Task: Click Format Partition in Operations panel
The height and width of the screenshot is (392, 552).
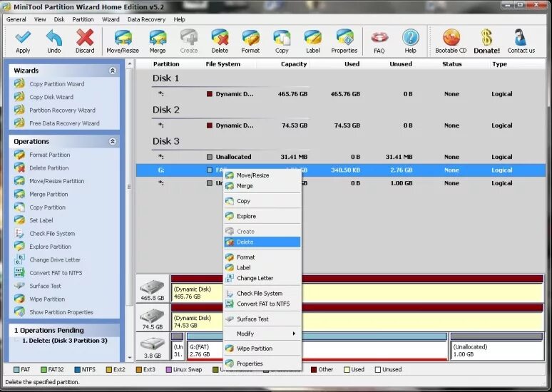Action: click(x=50, y=155)
